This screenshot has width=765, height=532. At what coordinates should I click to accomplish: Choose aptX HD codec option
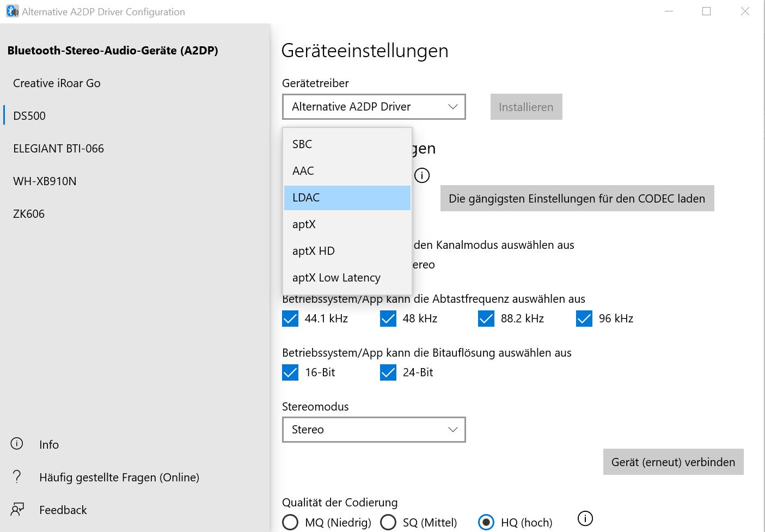coord(347,251)
